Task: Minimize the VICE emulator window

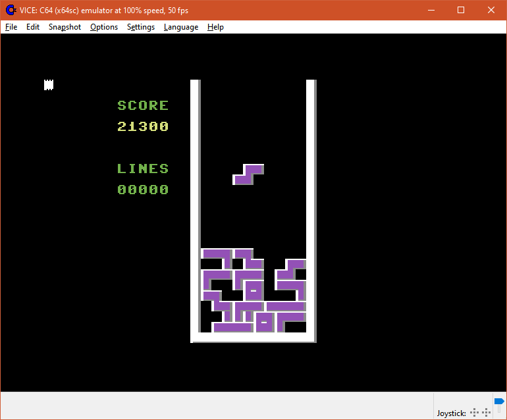Action: [431, 11]
